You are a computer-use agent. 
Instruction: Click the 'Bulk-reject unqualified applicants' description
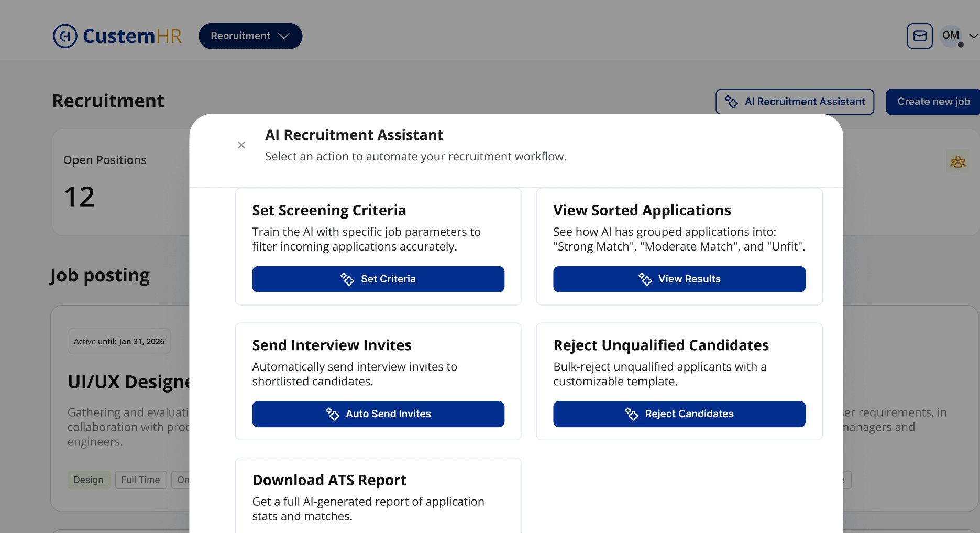pos(660,374)
